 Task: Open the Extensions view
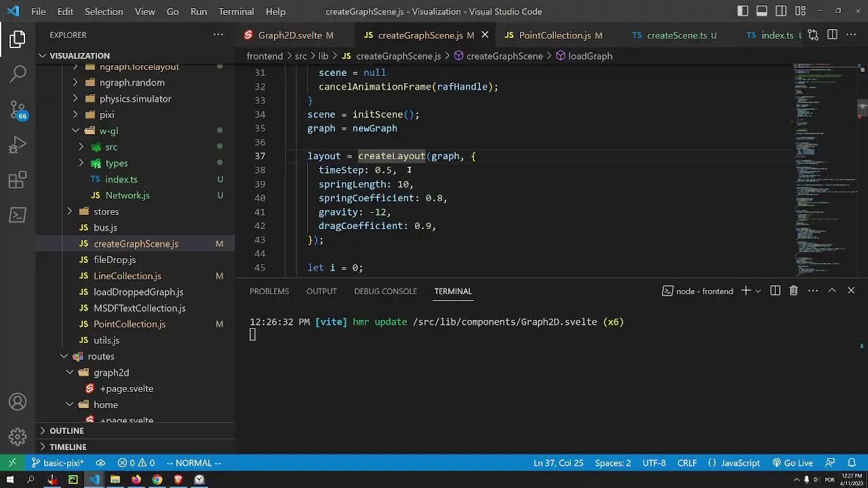[18, 180]
